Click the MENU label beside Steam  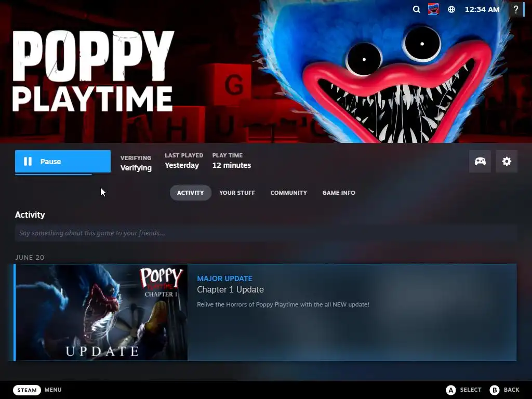coord(53,390)
